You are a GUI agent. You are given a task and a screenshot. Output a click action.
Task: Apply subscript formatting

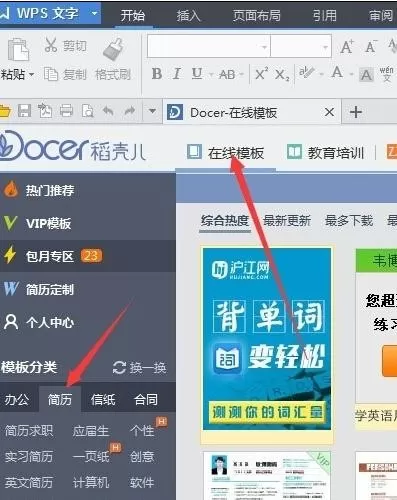(282, 75)
